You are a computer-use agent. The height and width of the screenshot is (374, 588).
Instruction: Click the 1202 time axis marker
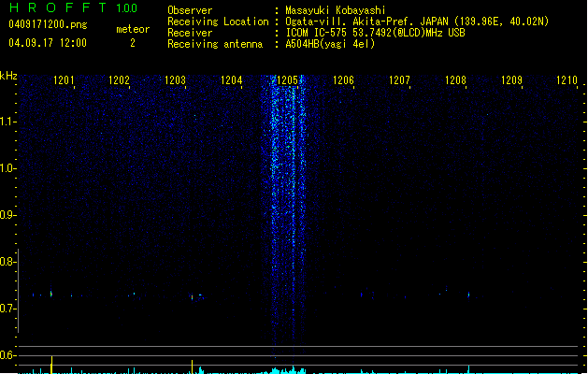pos(120,80)
